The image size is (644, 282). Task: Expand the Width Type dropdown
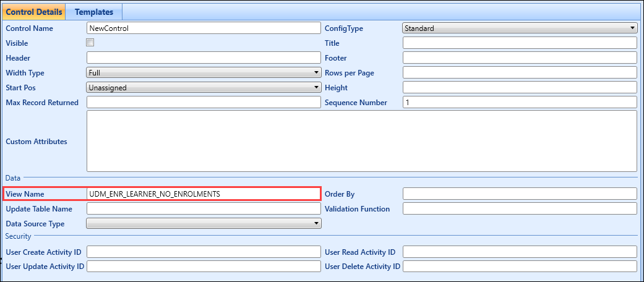point(204,72)
